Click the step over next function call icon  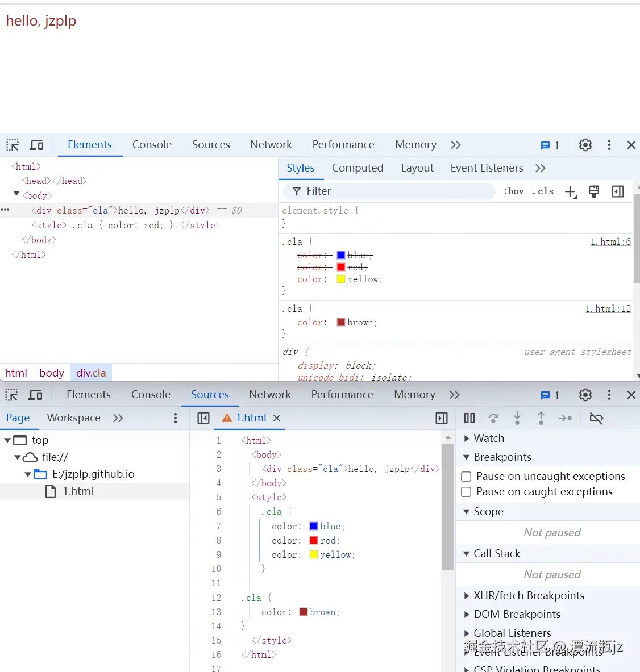point(493,418)
